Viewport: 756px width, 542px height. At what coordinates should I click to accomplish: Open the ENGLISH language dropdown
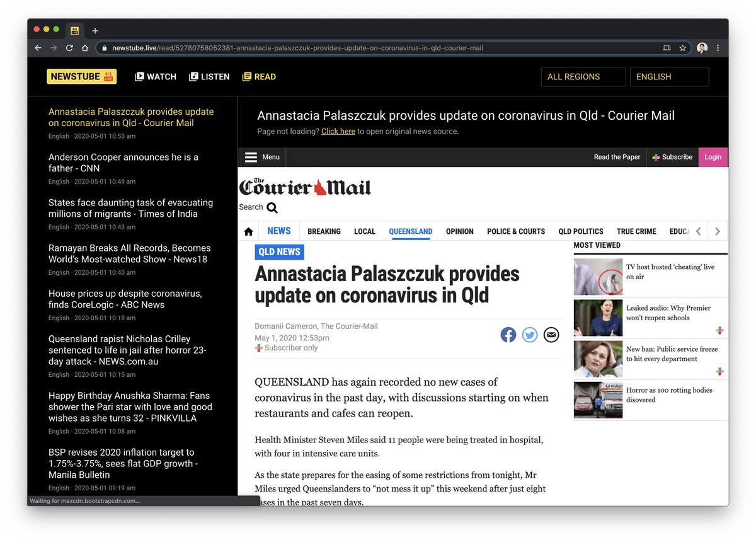coord(669,77)
